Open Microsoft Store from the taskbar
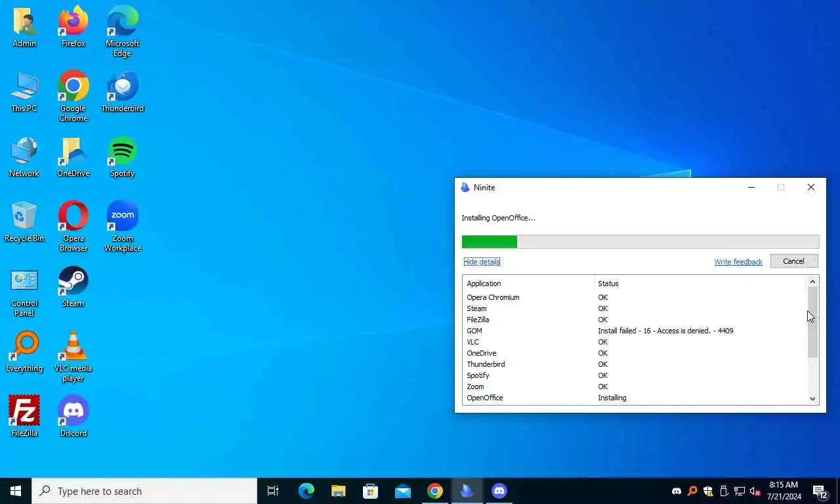Screen dimensions: 840x504 point(370,491)
